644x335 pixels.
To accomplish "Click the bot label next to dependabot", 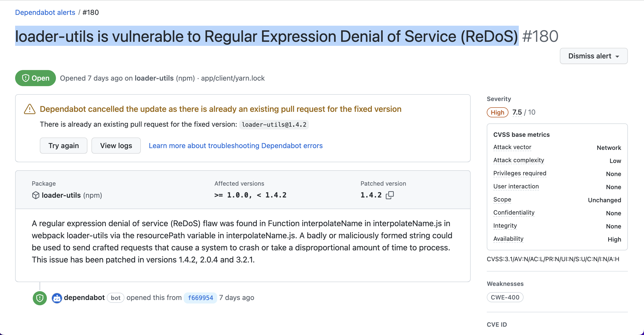I will pos(115,298).
